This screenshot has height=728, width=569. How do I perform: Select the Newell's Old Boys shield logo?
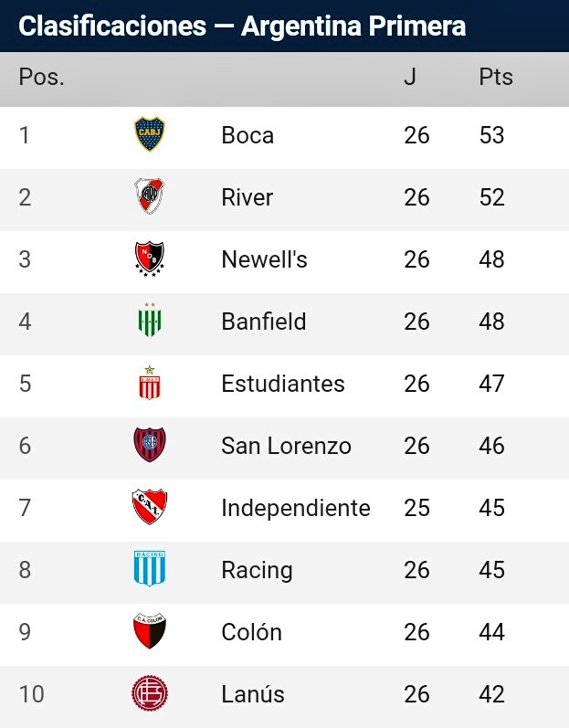pyautogui.click(x=150, y=258)
